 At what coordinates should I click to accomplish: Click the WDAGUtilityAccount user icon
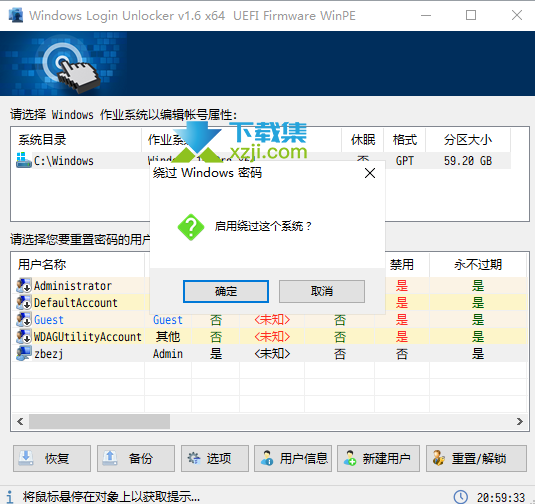click(x=24, y=337)
